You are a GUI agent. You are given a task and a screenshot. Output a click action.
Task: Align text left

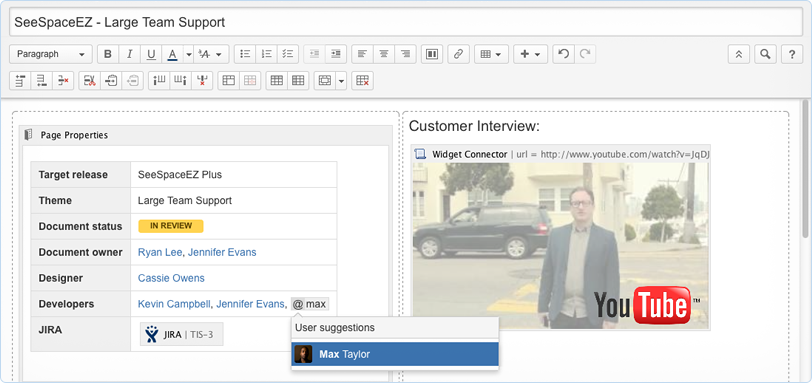[362, 54]
